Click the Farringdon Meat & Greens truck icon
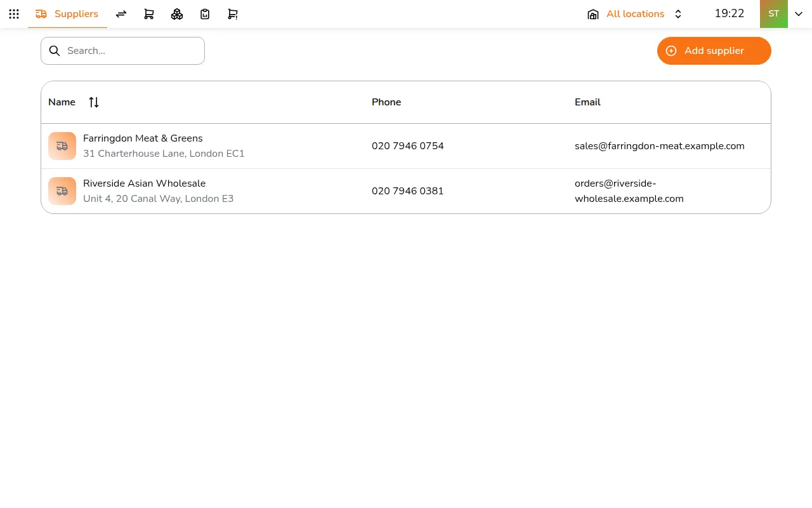This screenshot has width=812, height=508. [62, 146]
